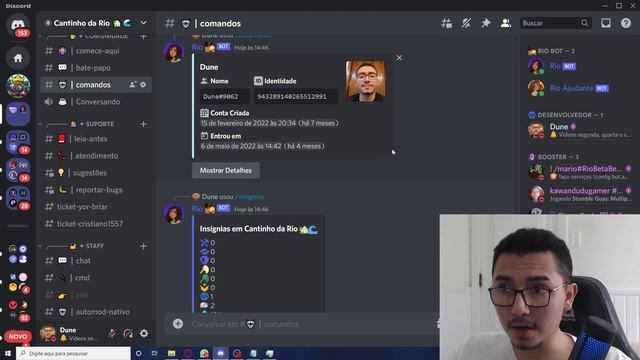Viewport: 640px width, 360px height.
Task: Join the Conversando voice channel
Action: pyautogui.click(x=96, y=102)
